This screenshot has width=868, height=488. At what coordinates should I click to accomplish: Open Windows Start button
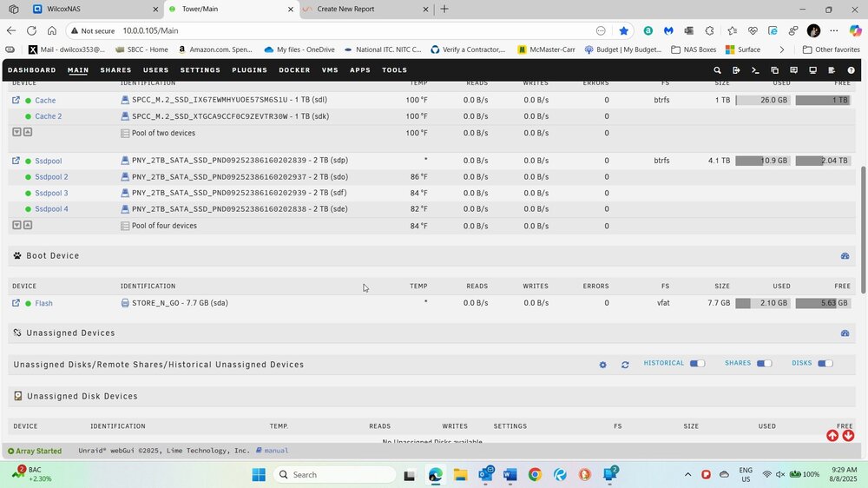click(x=259, y=475)
